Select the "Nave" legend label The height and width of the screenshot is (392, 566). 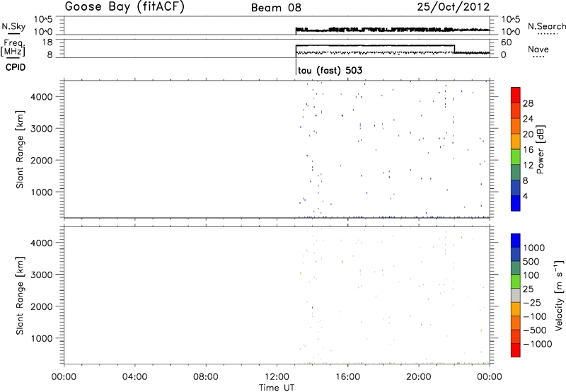click(538, 49)
